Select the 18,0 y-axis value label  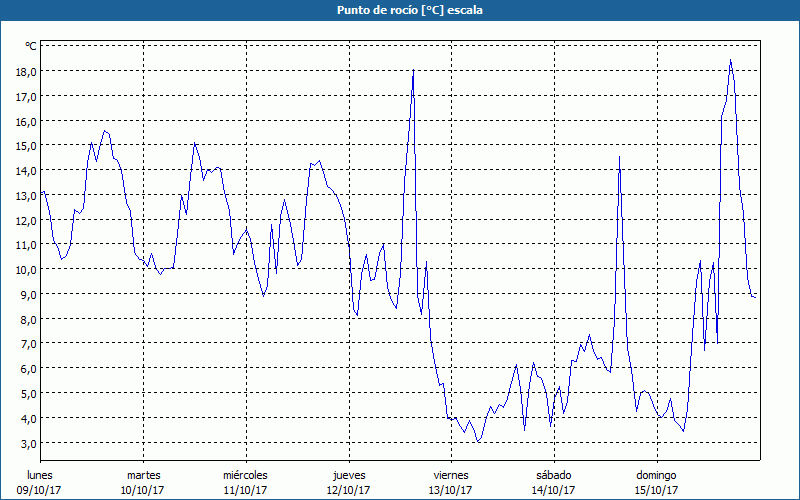coord(25,72)
